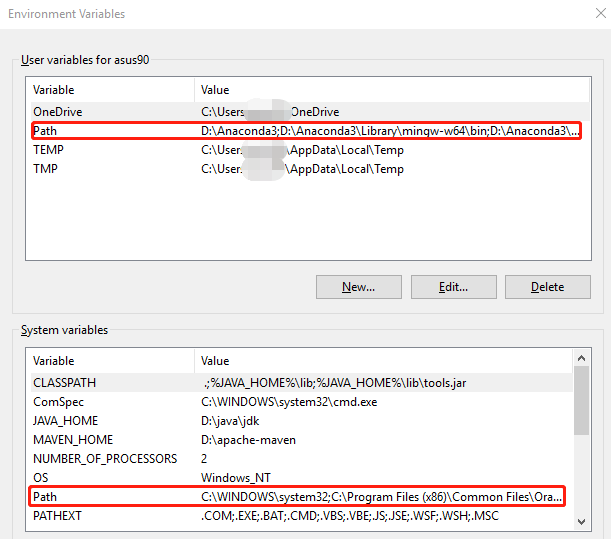Select the OneDrive user variable row
611x539 pixels.
[310, 112]
